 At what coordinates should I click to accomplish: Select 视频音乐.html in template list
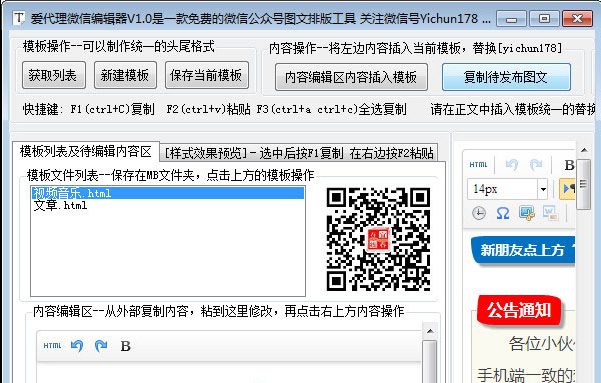(167, 193)
